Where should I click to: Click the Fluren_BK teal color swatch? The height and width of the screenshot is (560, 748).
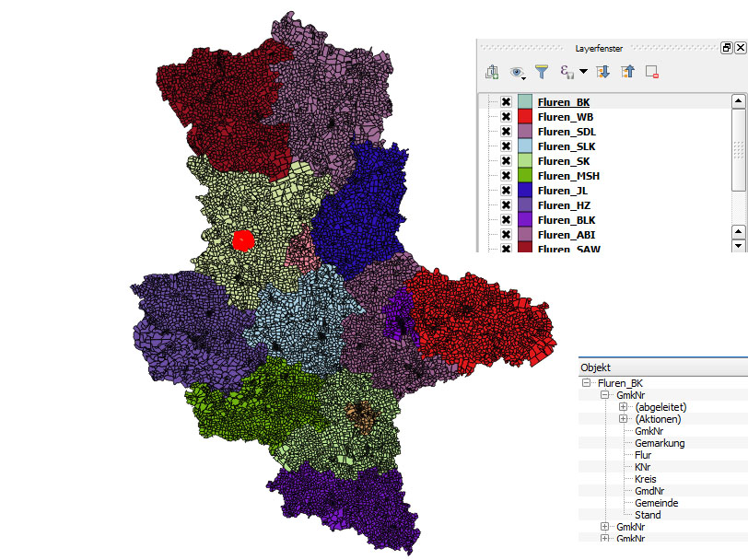coord(525,101)
